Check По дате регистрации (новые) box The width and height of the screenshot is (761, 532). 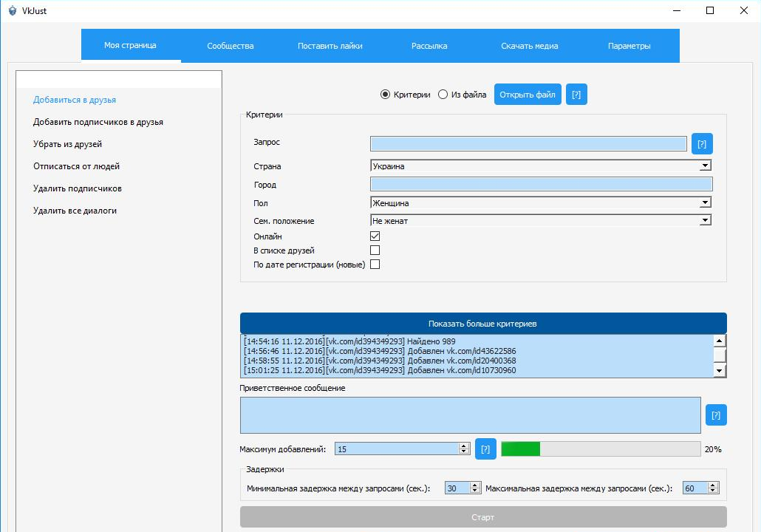375,265
